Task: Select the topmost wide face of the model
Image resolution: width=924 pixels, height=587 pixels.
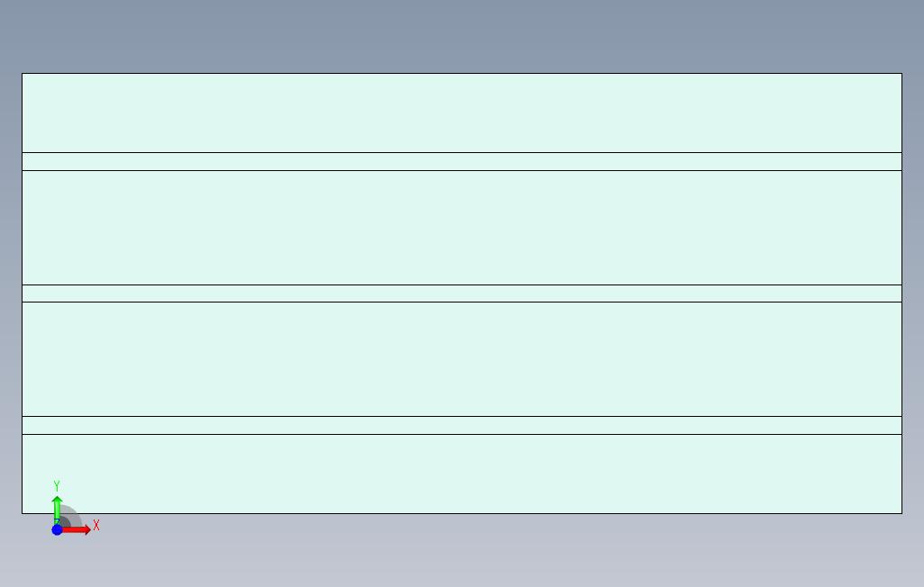Action: [x=462, y=113]
